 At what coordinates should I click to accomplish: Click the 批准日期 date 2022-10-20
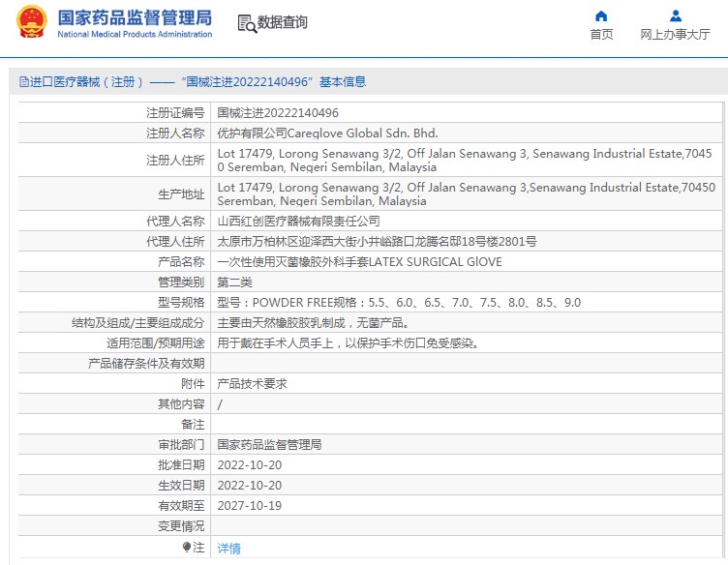[250, 465]
